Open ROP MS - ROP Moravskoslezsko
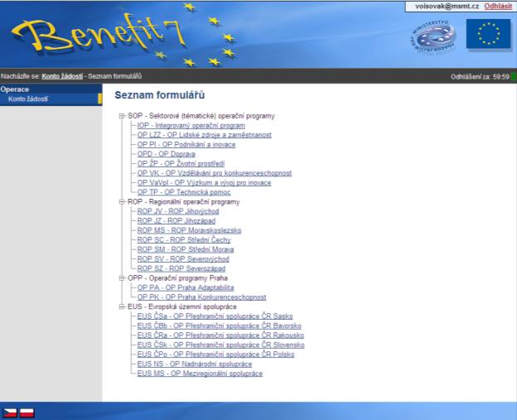The width and height of the screenshot is (517, 420). 189,230
